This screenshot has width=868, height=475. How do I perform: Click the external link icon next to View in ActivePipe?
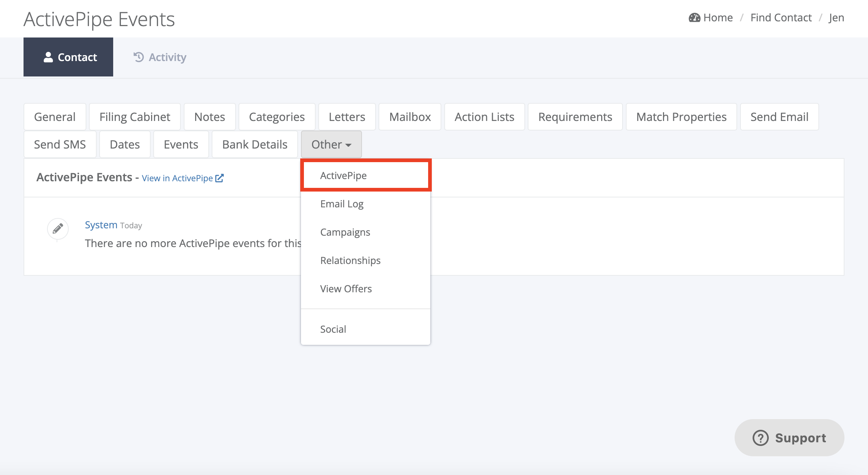click(220, 178)
